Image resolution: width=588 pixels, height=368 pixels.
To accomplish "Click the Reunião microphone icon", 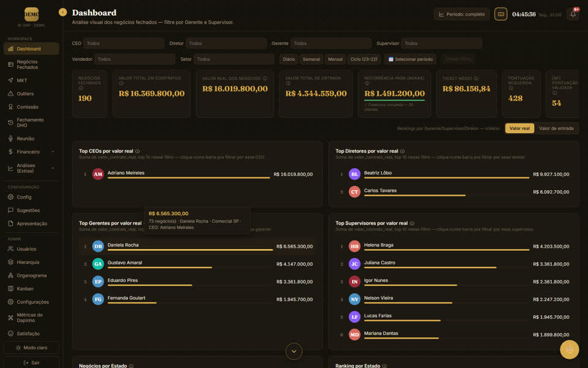I will (10, 139).
